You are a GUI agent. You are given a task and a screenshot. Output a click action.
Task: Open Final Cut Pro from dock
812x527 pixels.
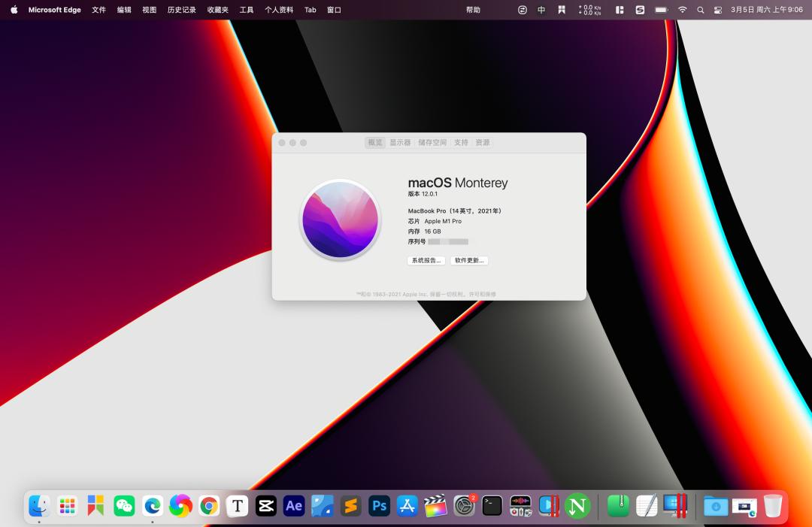pyautogui.click(x=435, y=506)
